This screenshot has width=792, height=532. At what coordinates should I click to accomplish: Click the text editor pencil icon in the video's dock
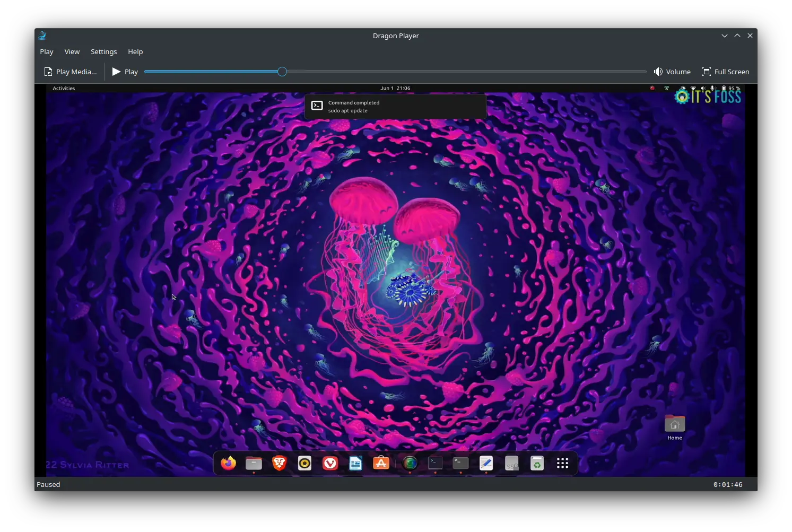click(486, 463)
